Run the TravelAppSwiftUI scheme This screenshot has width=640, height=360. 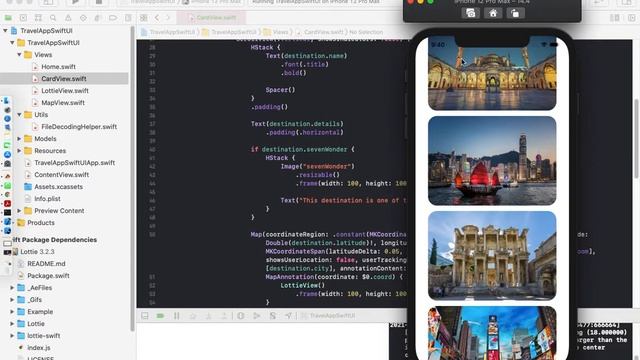(75, 2)
